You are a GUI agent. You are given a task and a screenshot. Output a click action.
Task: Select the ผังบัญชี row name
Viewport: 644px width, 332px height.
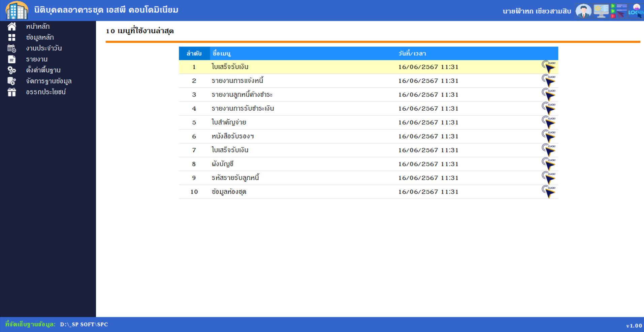click(x=223, y=164)
